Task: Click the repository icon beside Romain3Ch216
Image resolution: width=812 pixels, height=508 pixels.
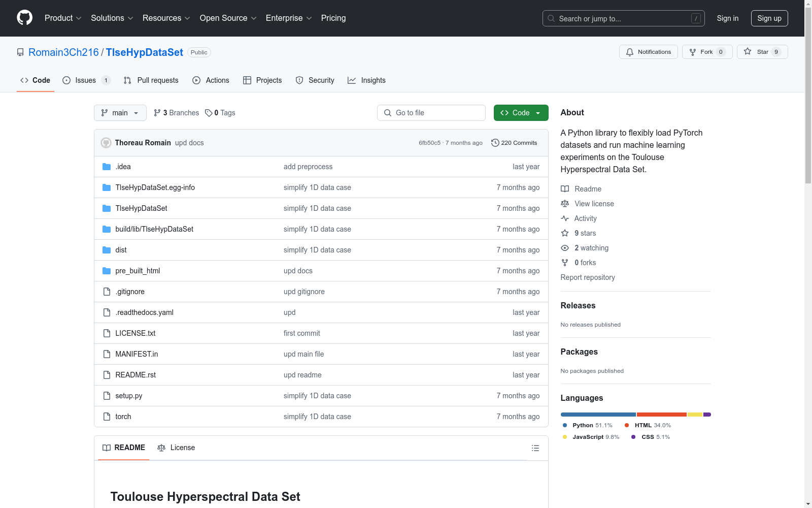Action: pyautogui.click(x=20, y=52)
